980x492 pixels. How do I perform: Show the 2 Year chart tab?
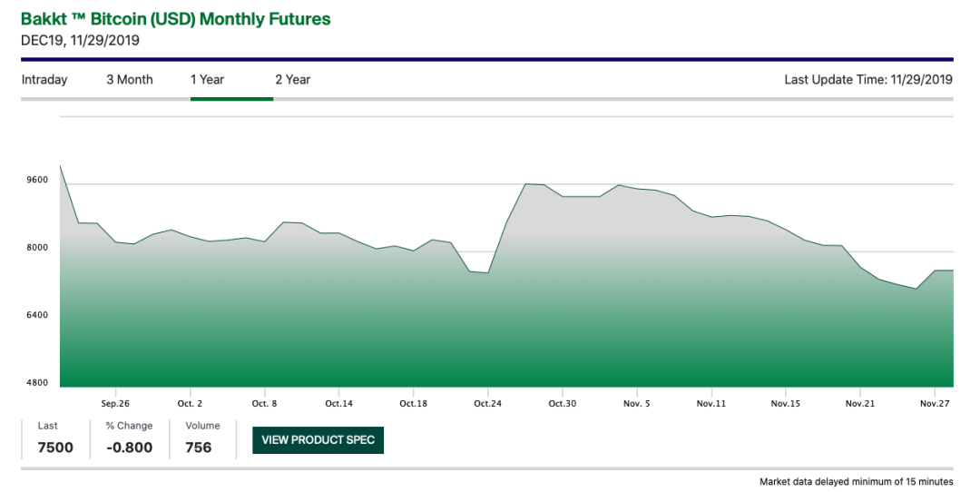(292, 79)
